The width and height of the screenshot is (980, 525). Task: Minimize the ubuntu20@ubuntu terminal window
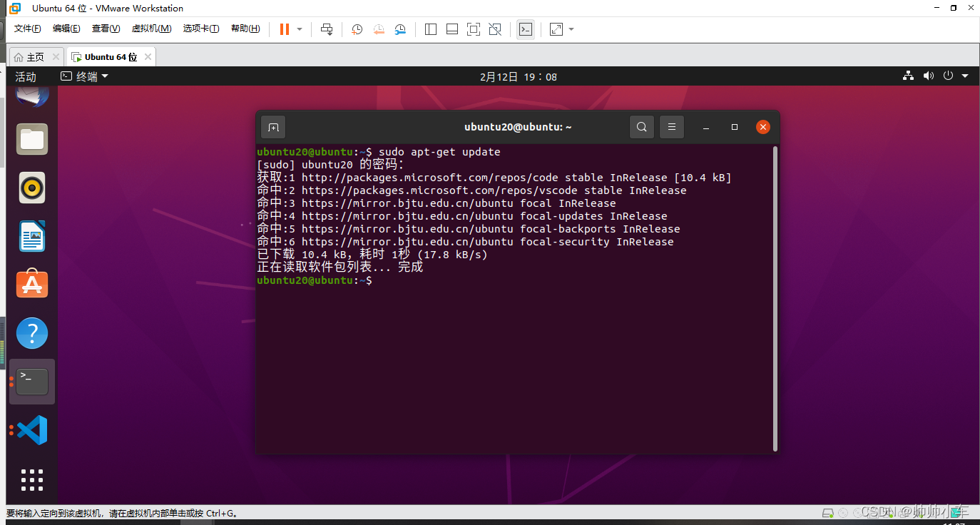[706, 127]
